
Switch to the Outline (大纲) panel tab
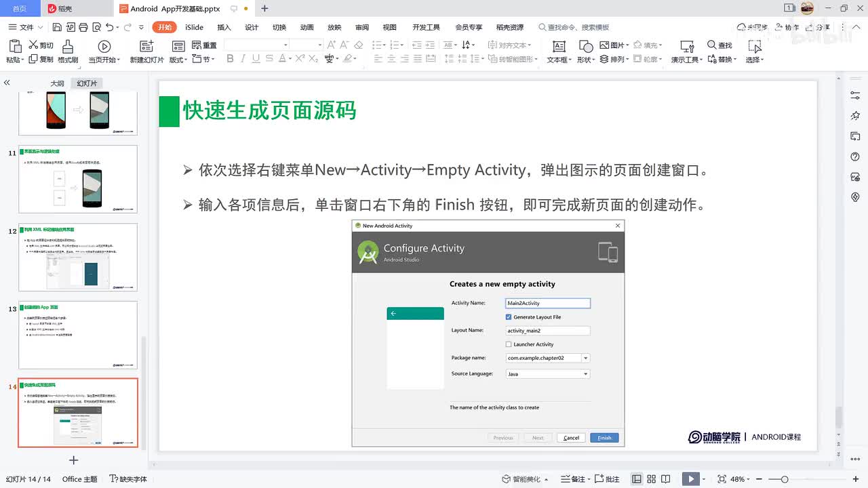[x=57, y=83]
